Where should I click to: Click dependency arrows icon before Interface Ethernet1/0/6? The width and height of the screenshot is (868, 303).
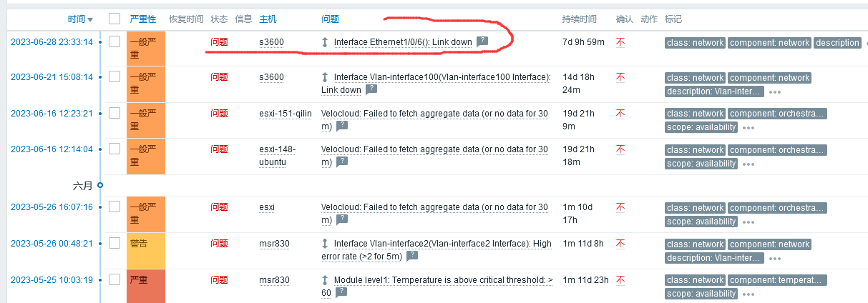click(x=326, y=42)
